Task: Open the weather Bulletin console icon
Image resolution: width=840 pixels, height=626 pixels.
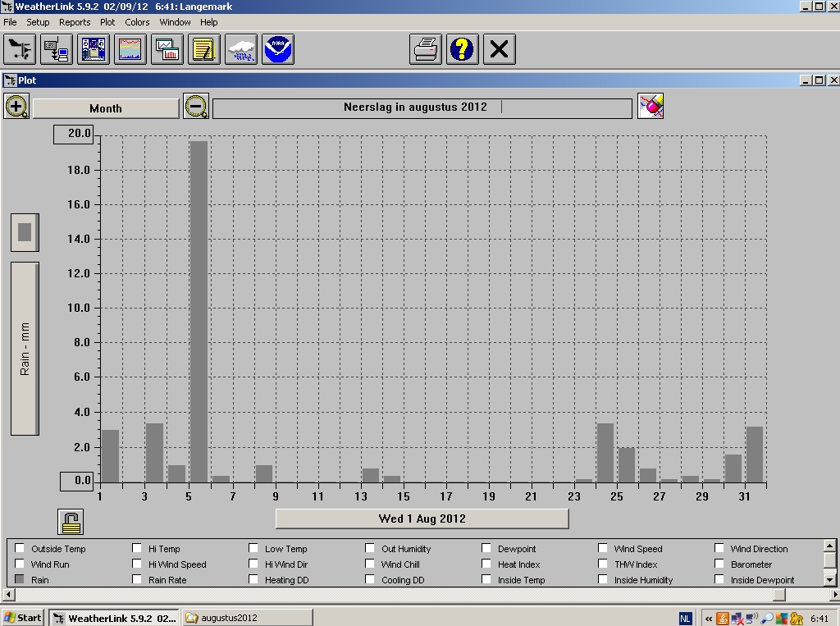Action: click(94, 49)
